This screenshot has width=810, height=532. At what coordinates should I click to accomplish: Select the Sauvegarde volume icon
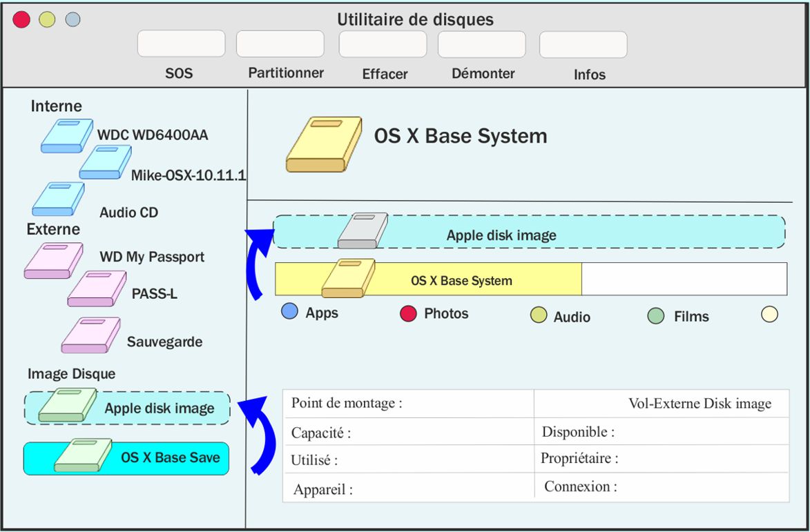[x=91, y=335]
